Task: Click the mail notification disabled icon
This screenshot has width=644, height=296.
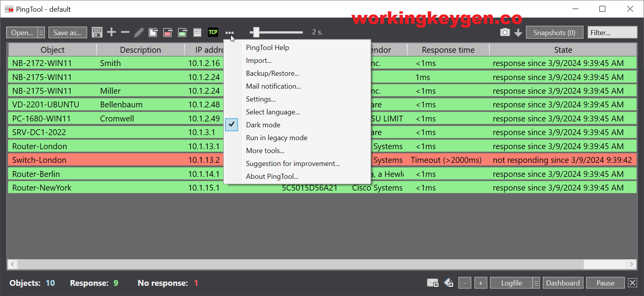Action: [x=433, y=283]
